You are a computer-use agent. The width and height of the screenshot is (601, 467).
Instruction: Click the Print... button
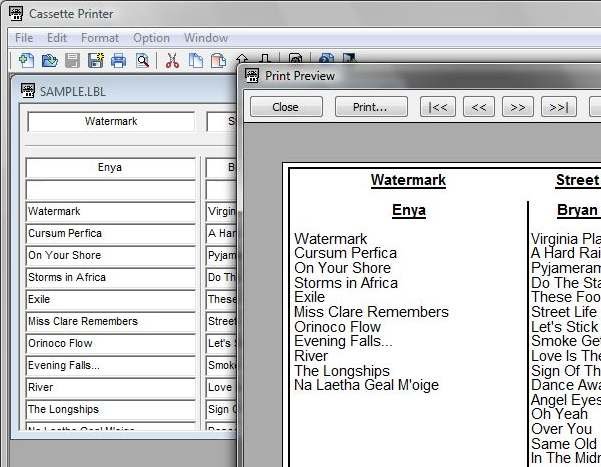tap(371, 107)
